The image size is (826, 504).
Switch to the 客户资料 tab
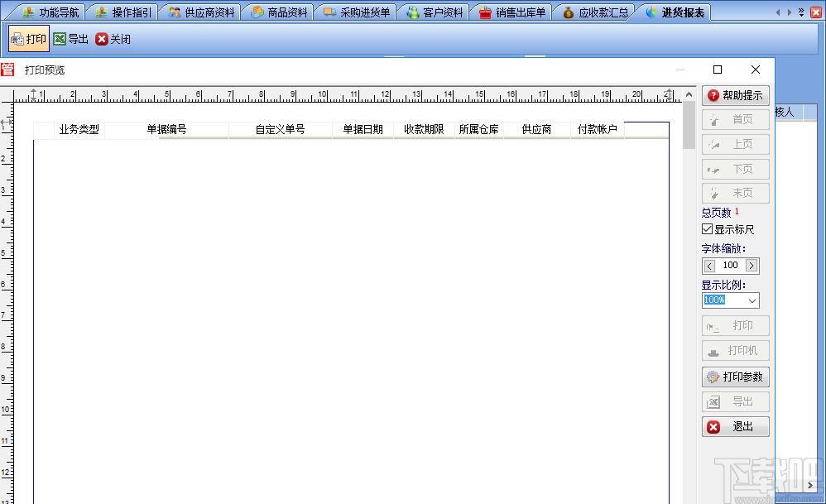click(x=435, y=12)
